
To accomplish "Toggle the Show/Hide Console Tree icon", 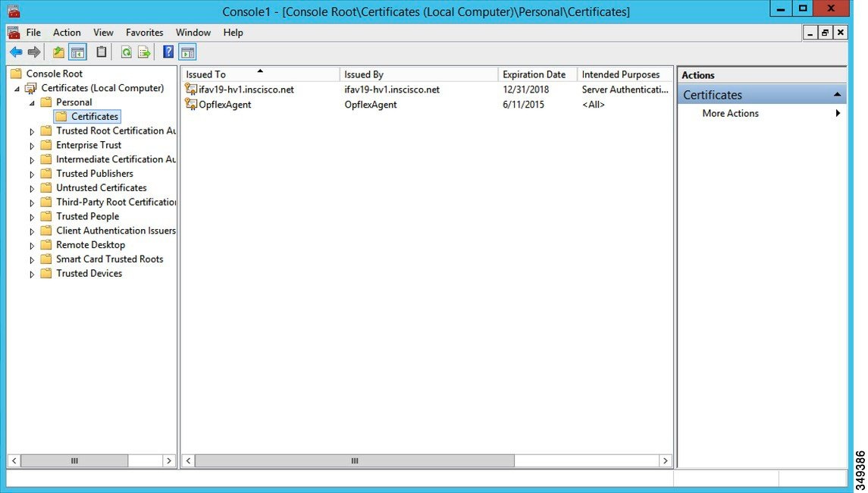I will point(76,52).
